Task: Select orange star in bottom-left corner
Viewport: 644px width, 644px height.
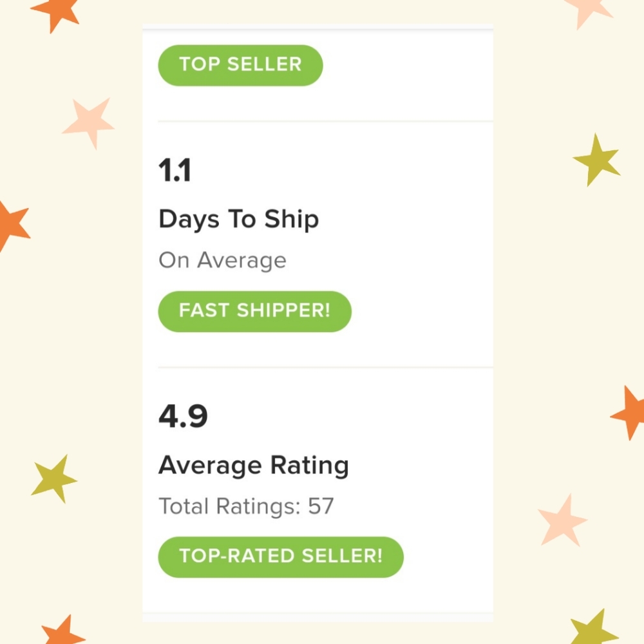Action: 63,630
